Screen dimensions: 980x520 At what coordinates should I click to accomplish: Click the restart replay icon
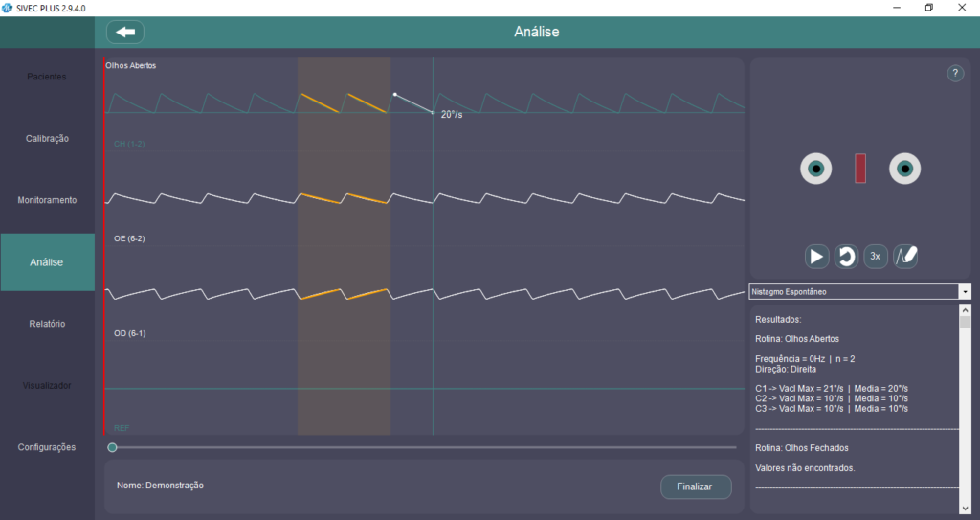846,257
